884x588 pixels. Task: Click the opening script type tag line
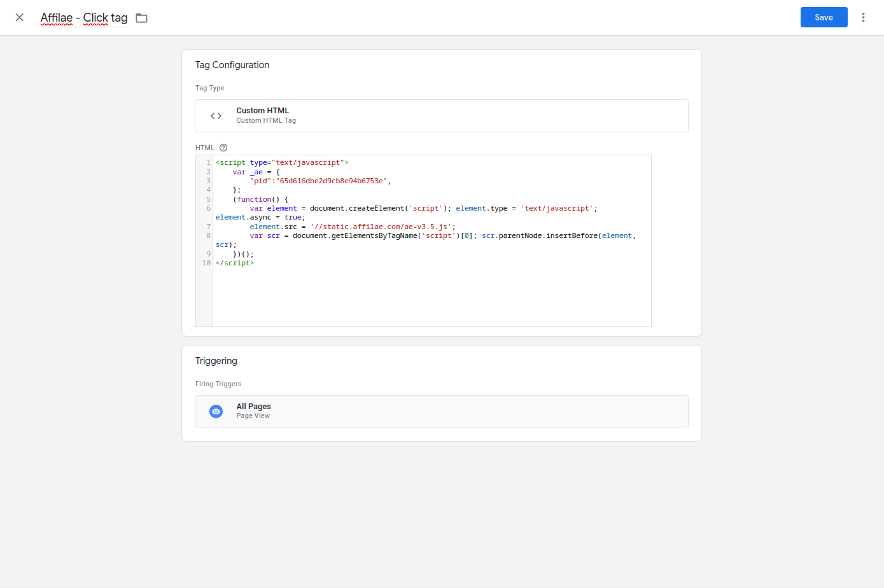(x=282, y=163)
